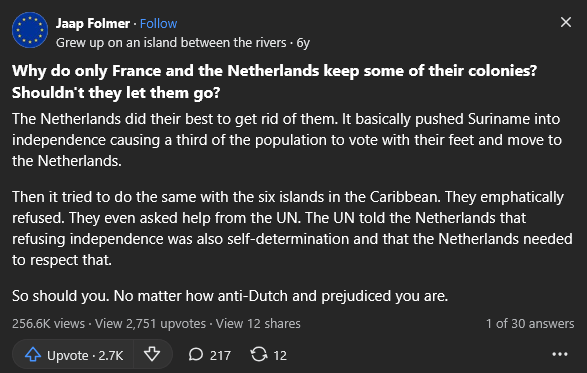587x373 pixels.
Task: Click the 1 of 30 answers text
Action: pos(530,324)
